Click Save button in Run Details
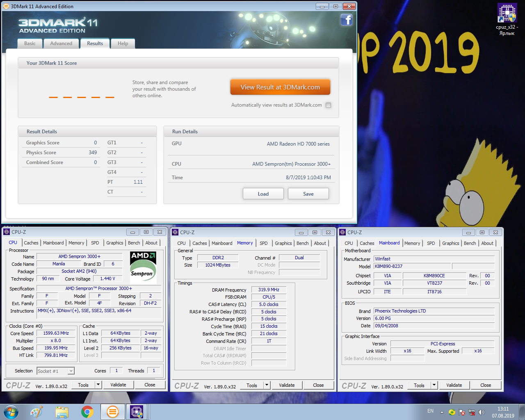The height and width of the screenshot is (420, 525). pyautogui.click(x=308, y=194)
